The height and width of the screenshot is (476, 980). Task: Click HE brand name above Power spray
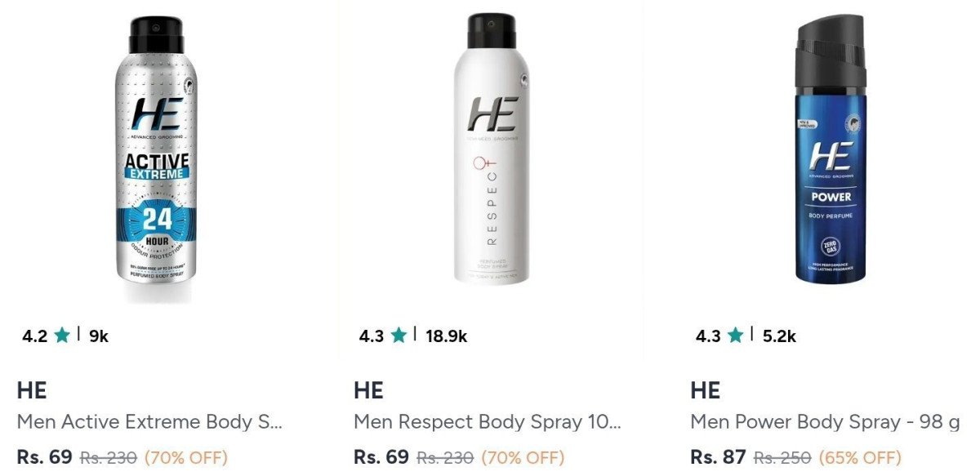pos(706,390)
